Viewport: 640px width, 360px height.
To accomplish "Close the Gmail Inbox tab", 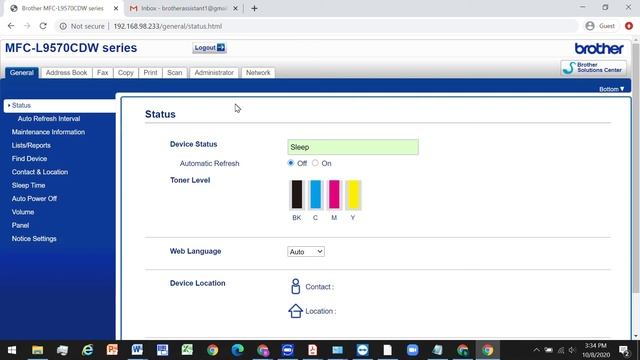I will coord(236,8).
